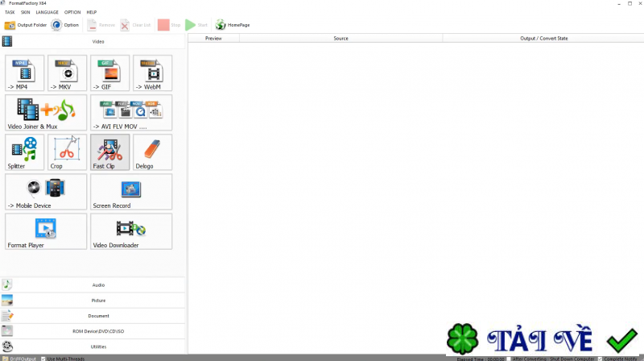Expand the Document category
Image resolution: width=644 pixels, height=361 pixels.
point(93,316)
